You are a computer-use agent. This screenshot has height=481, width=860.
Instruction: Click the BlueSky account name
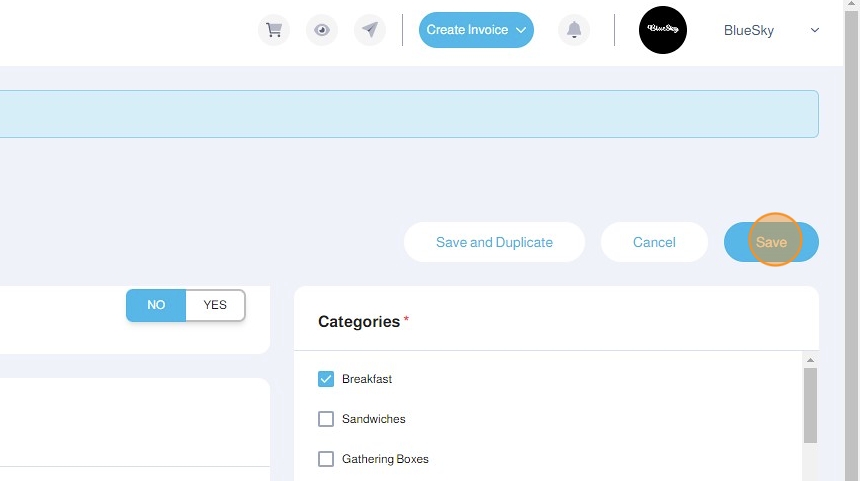pyautogui.click(x=749, y=30)
